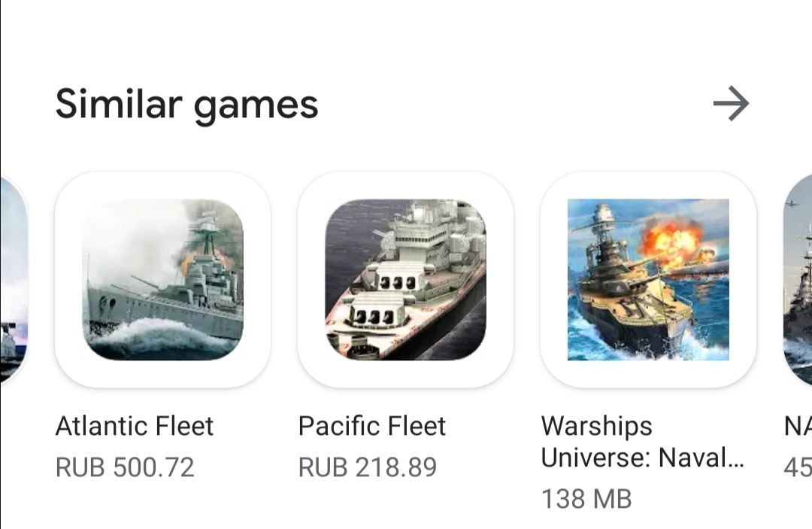Open the Atlantic Fleet title text
This screenshot has height=529, width=812.
(x=134, y=427)
